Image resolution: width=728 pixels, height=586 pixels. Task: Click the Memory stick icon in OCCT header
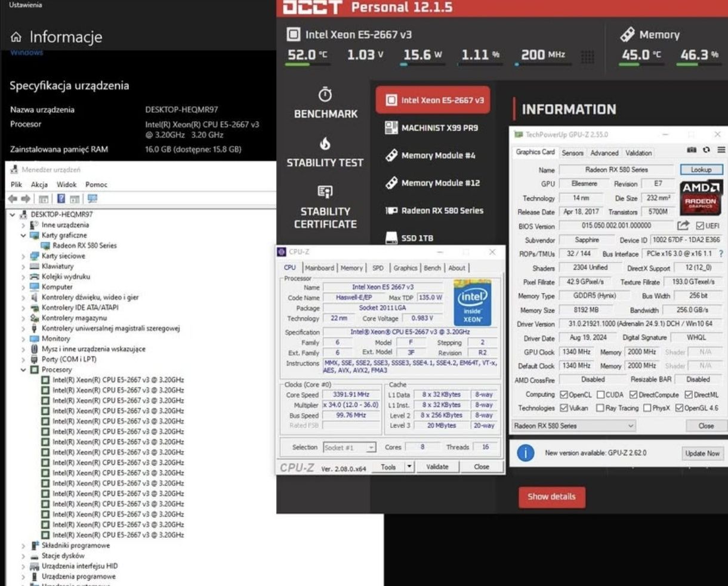tap(627, 35)
